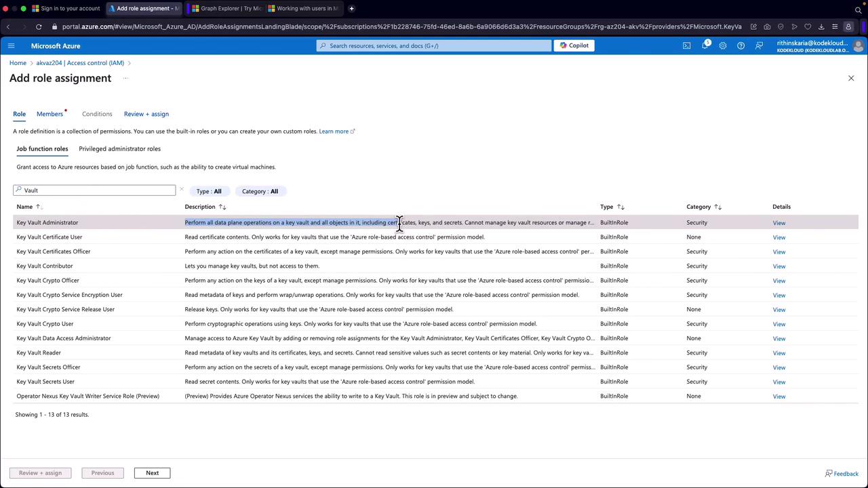Switch to the Members tab
Image resolution: width=868 pixels, height=488 pixels.
[50, 114]
